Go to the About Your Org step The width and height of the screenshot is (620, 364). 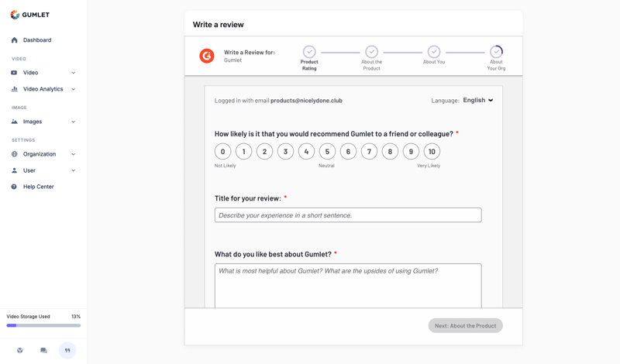(x=496, y=58)
